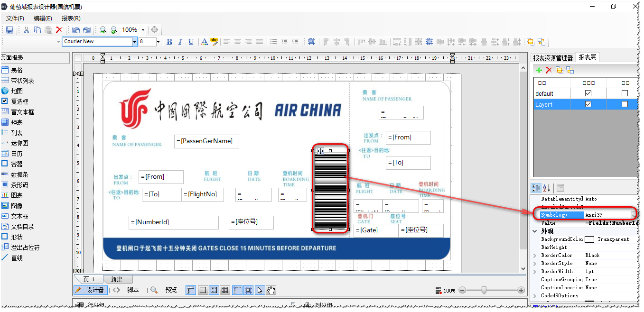
Task: Click the BackgroundColor transparent swatch
Action: pyautogui.click(x=589, y=239)
